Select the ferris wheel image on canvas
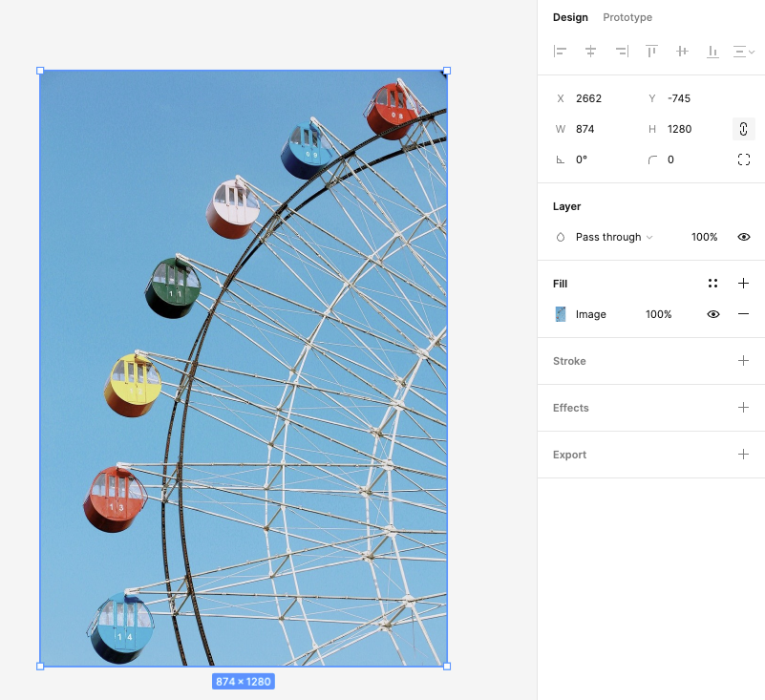The image size is (765, 700). click(x=243, y=369)
